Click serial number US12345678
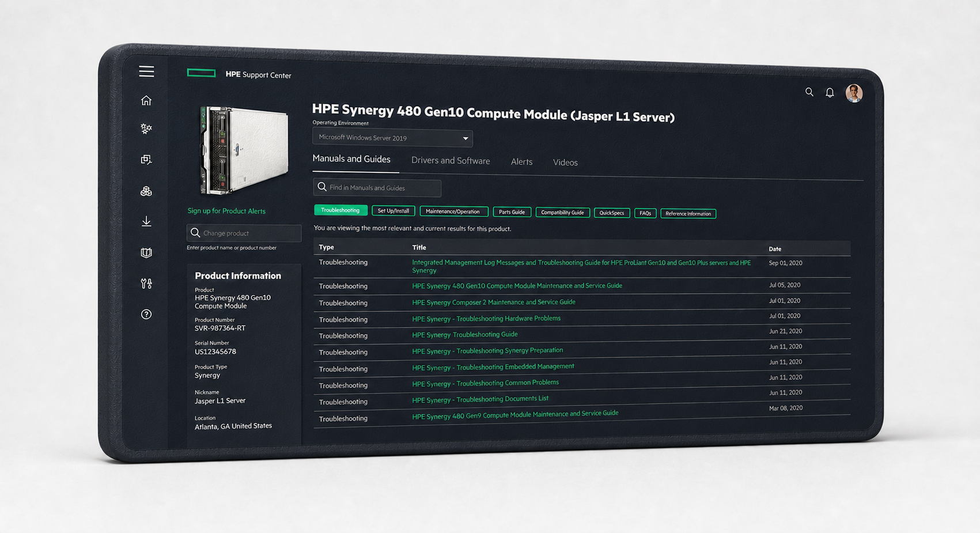The image size is (980, 533). pos(215,351)
